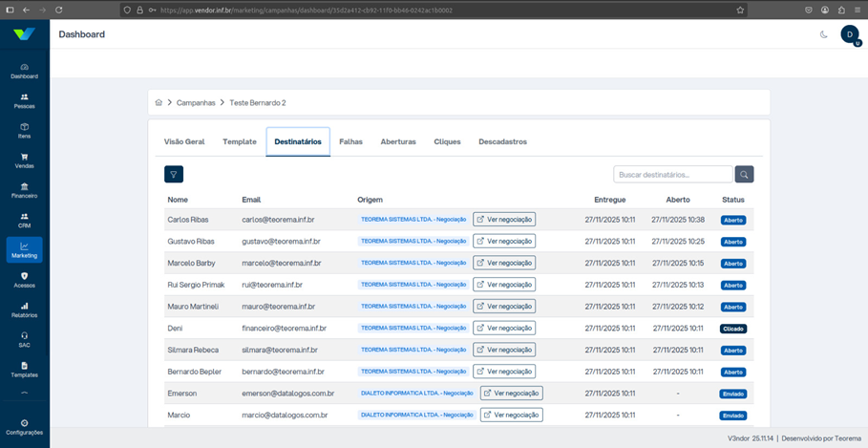Reload the page in browser
This screenshot has height=448, width=868.
(59, 10)
